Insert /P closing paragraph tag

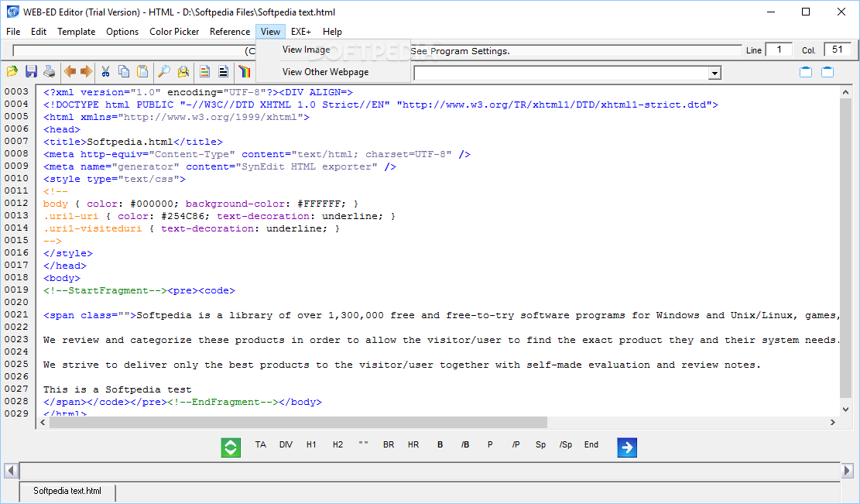pos(516,444)
